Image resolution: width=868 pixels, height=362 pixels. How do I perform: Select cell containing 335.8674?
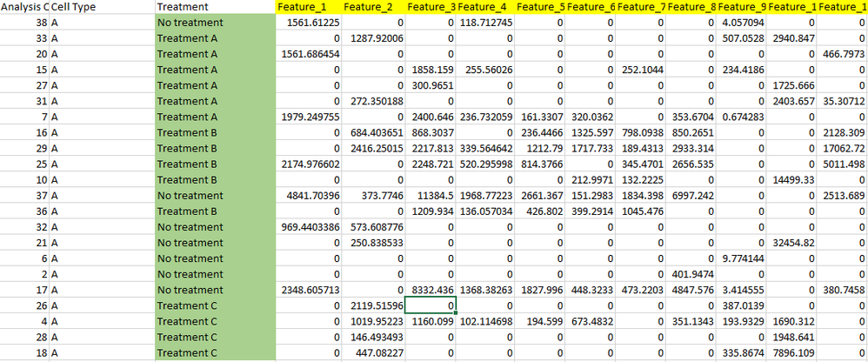tap(741, 352)
